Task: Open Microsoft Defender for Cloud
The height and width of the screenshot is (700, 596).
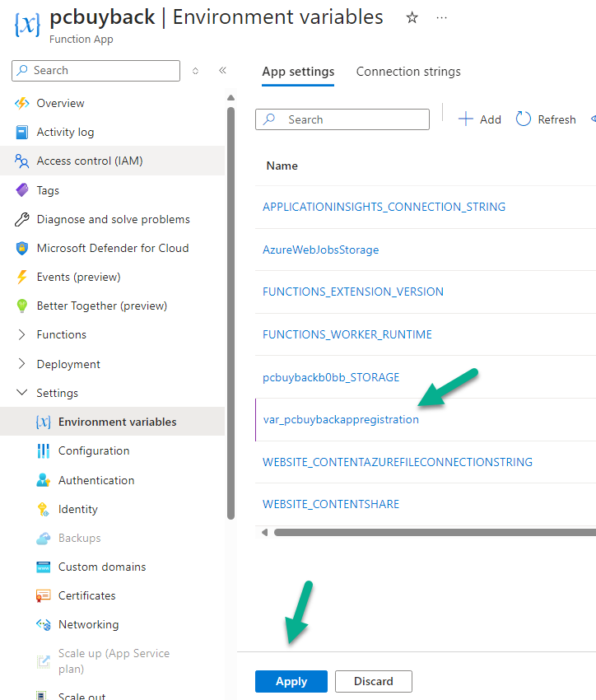Action: [113, 248]
